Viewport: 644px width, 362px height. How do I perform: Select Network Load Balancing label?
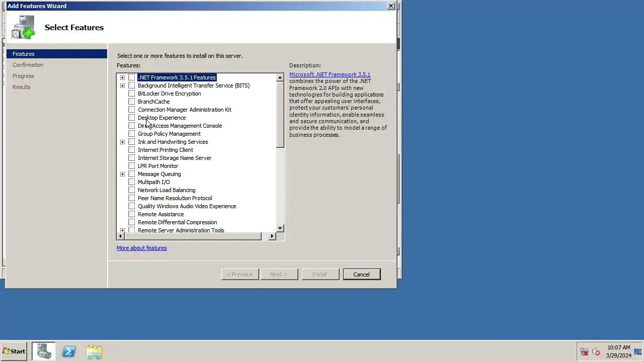pos(167,190)
